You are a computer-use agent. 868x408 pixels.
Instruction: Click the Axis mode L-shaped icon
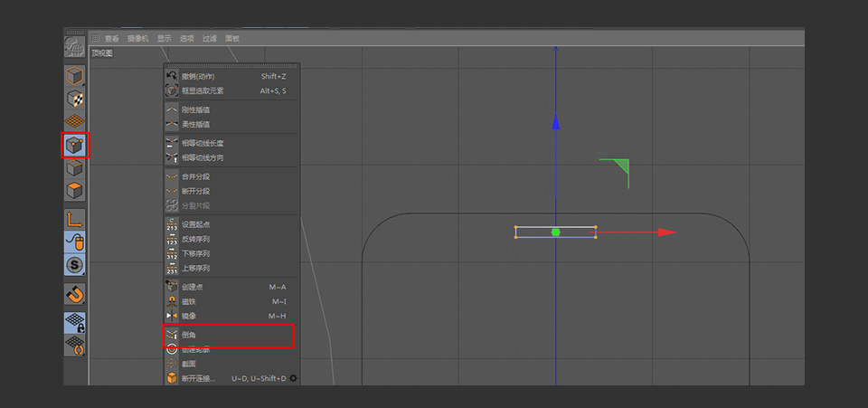click(x=75, y=218)
